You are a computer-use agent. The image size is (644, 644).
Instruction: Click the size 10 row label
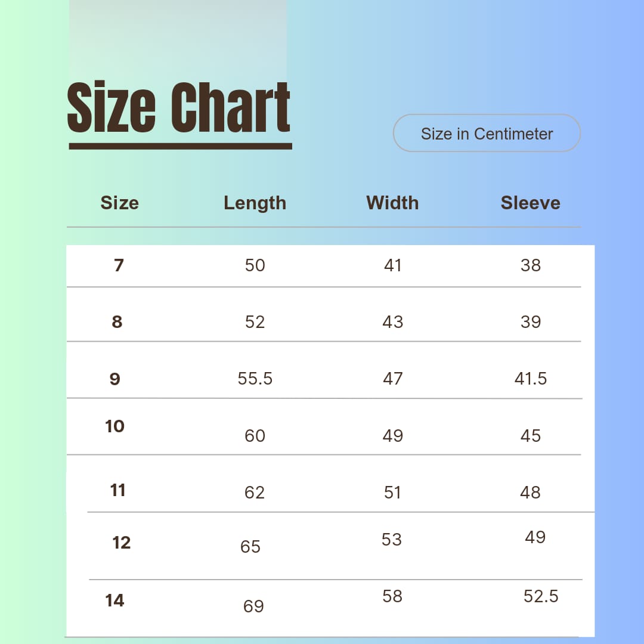click(114, 426)
